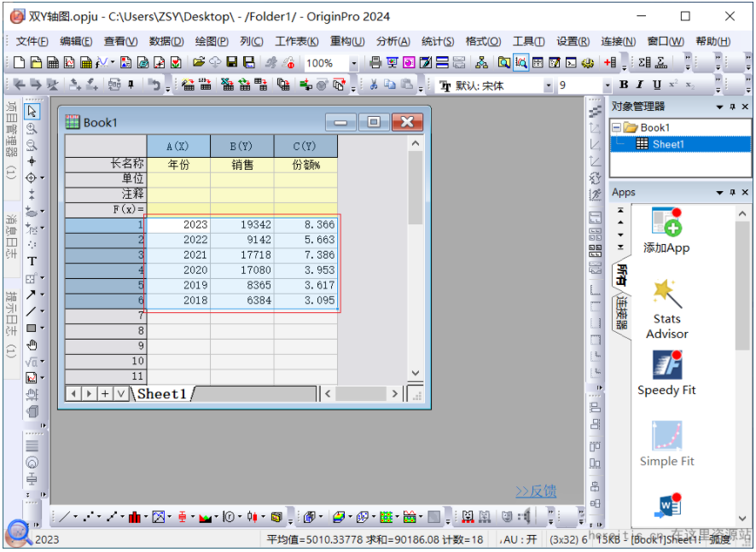The image size is (756, 552).
Task: Open the 帮助(H) menu
Action: point(712,42)
